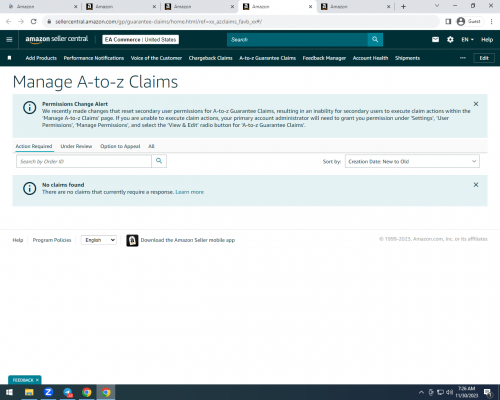Click Download the Amazon Seller mobile app
This screenshot has width=500, height=400.
click(188, 240)
